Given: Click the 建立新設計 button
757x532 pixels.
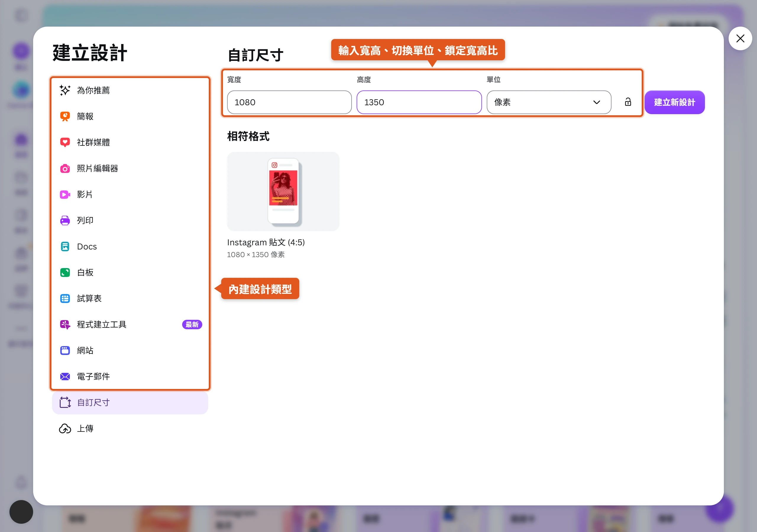Looking at the screenshot, I should pos(674,102).
